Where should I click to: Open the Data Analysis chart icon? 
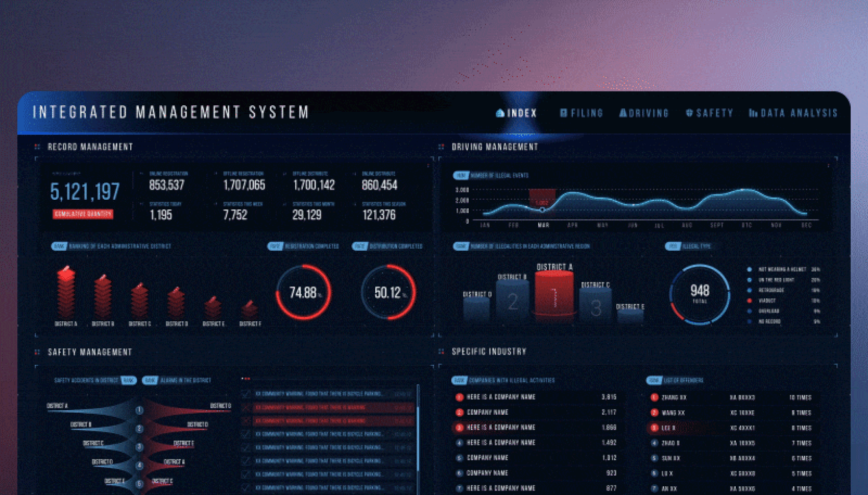tap(753, 113)
